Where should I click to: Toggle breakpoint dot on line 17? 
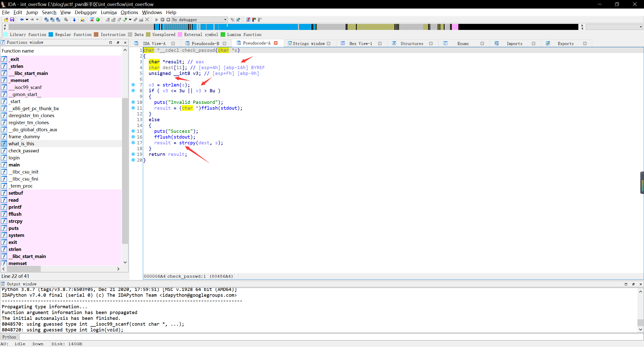pos(133,143)
